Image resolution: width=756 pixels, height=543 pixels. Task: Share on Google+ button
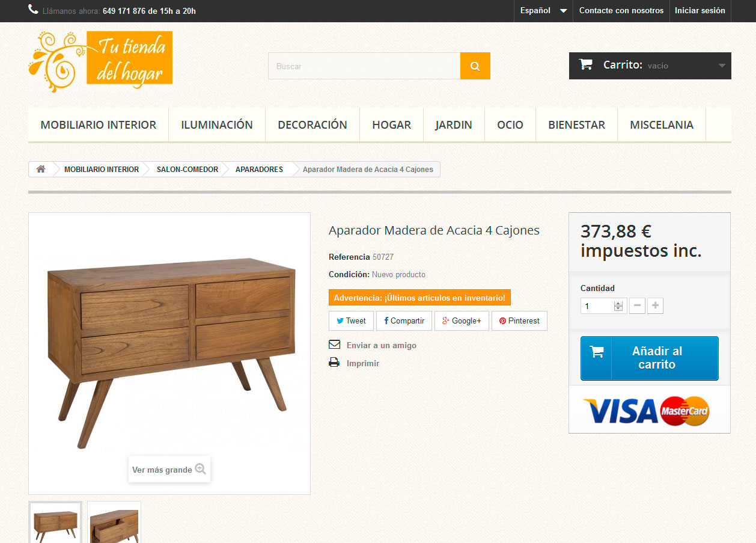462,321
